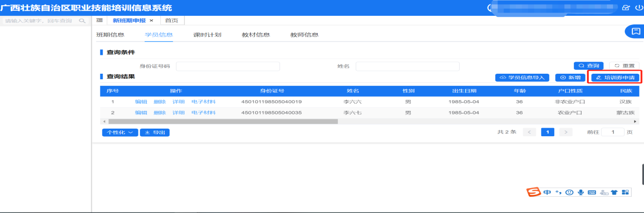Toggle Sogou punctuation mode icon
Image resolution: width=644 pixels, height=213 pixels.
558,192
